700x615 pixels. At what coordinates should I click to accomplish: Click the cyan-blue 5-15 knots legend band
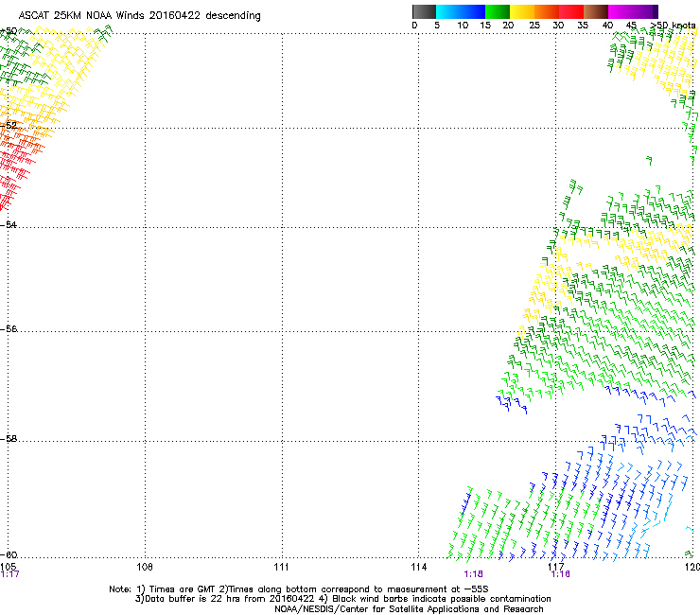(x=461, y=11)
